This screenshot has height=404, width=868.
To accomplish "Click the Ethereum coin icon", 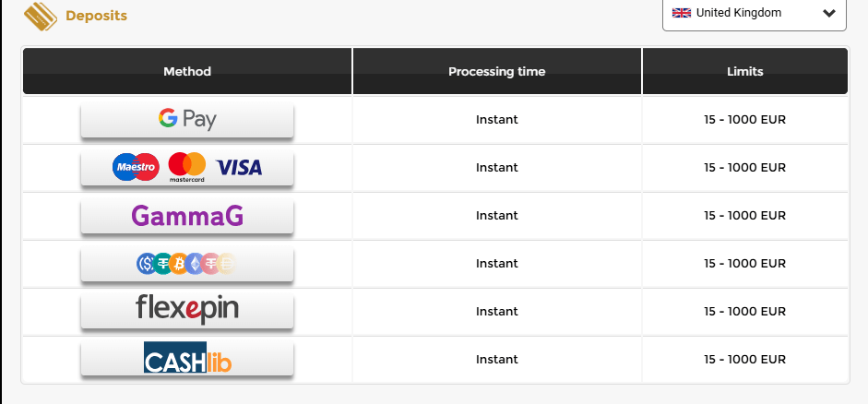I will (195, 264).
